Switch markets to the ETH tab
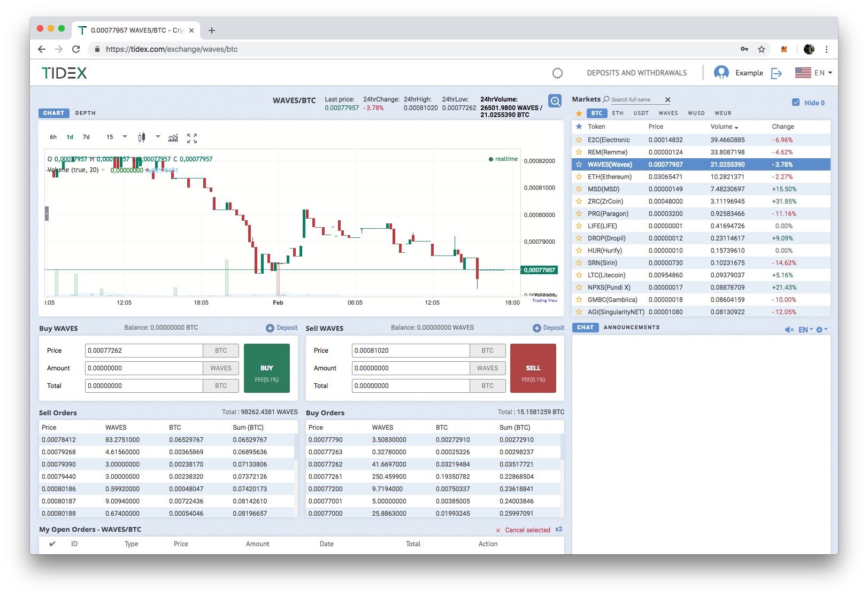Viewport: 868px width, 597px height. pos(618,113)
